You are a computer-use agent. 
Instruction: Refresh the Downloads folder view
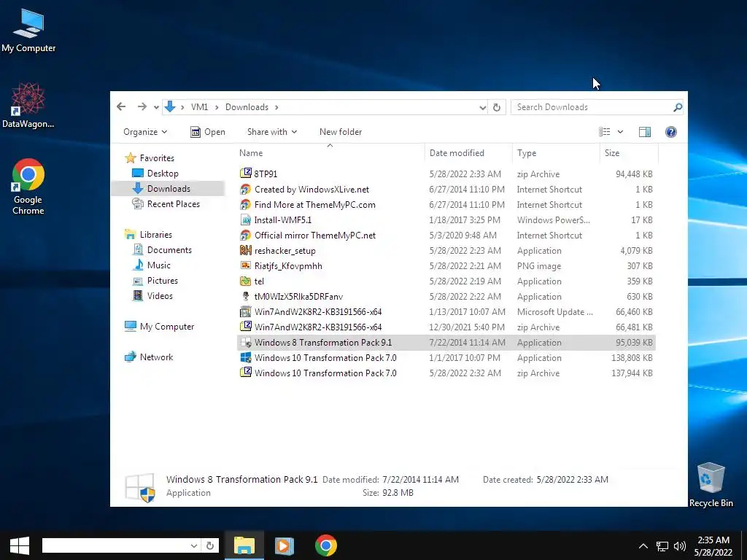coord(496,107)
